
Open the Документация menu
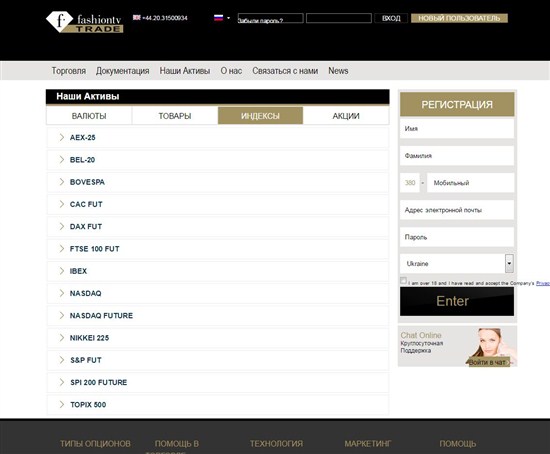tap(122, 71)
